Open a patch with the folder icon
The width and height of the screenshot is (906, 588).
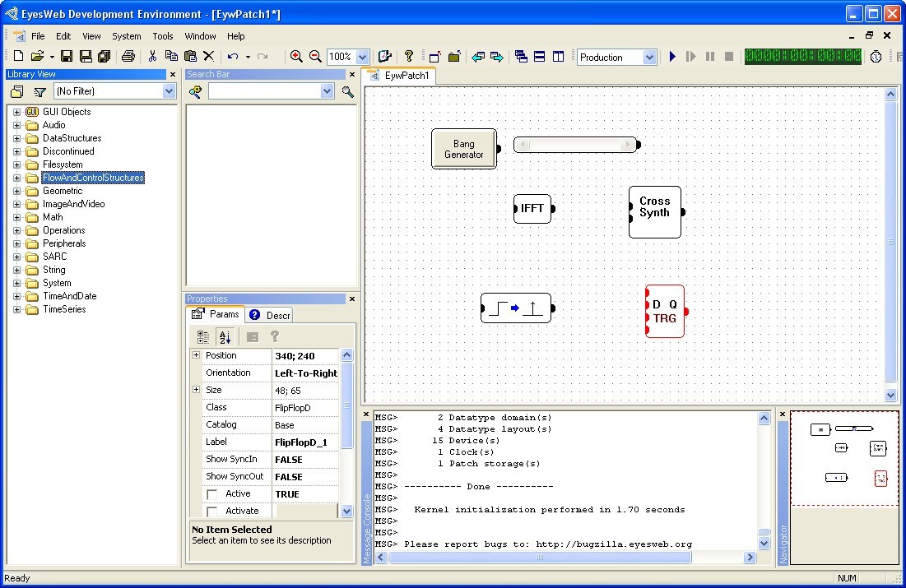tap(37, 56)
